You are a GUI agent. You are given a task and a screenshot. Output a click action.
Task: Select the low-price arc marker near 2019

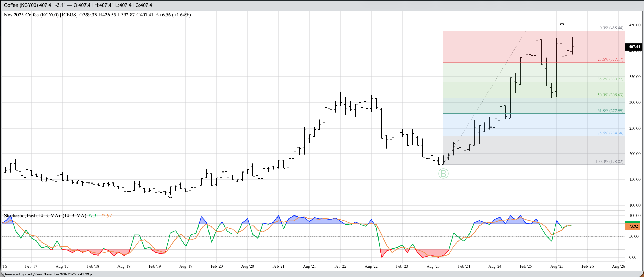[x=170, y=197]
